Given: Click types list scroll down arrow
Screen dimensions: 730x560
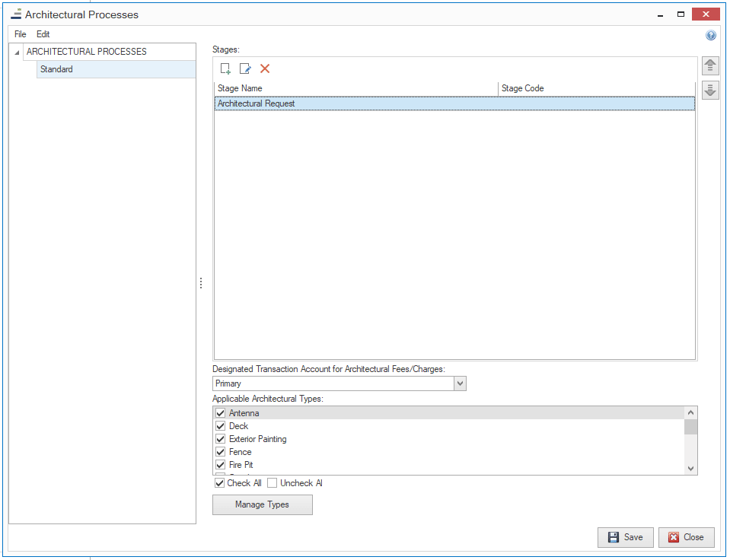Looking at the screenshot, I should (691, 469).
